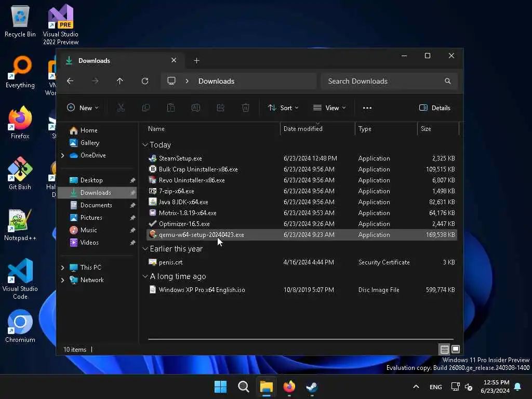Expand the This PC tree node
This screenshot has width=532, height=399.
coord(63,268)
